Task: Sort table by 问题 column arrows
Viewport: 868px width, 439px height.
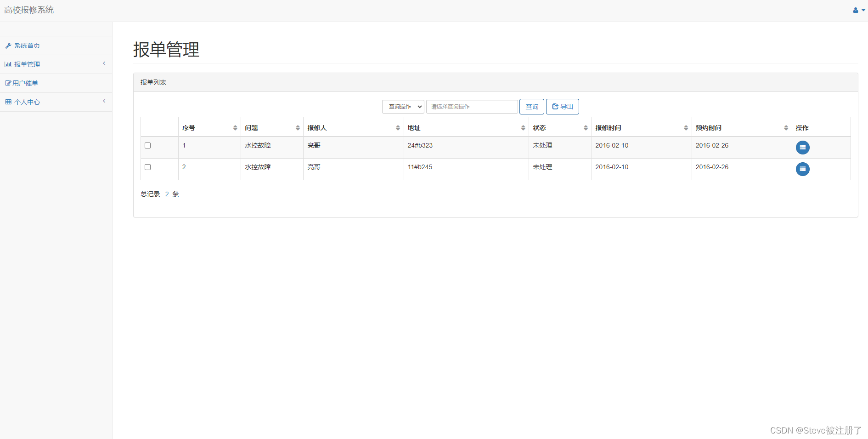Action: (x=298, y=128)
